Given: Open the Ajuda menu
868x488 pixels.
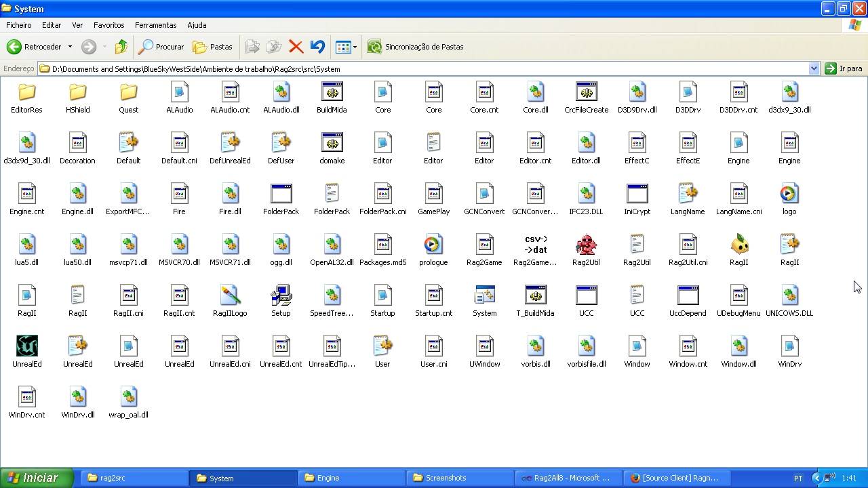Looking at the screenshot, I should pos(197,25).
